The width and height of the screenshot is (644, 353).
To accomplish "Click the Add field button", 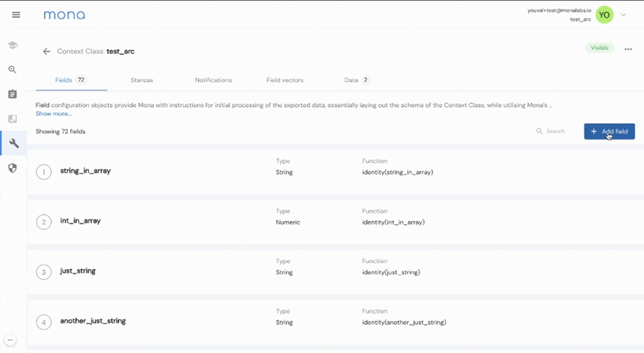I will coord(609,131).
